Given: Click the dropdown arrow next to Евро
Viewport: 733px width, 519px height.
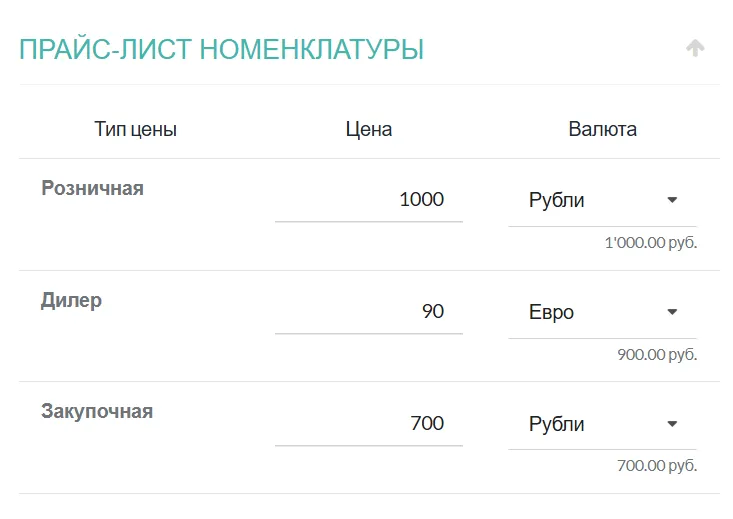Looking at the screenshot, I should 672,312.
